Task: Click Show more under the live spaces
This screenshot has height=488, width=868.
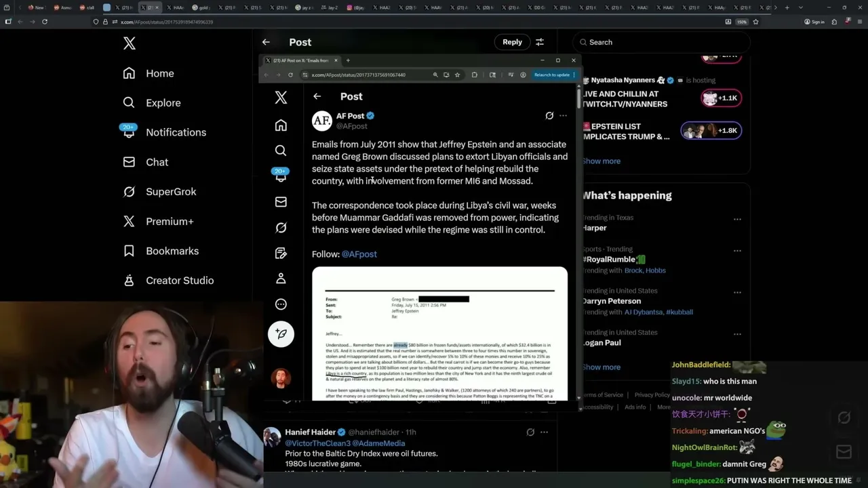Action: coord(601,161)
